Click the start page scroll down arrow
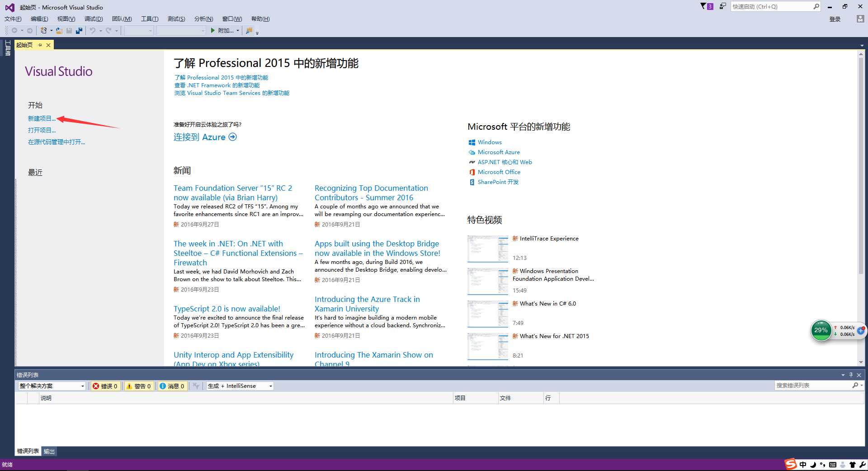This screenshot has height=471, width=868. tap(861, 362)
